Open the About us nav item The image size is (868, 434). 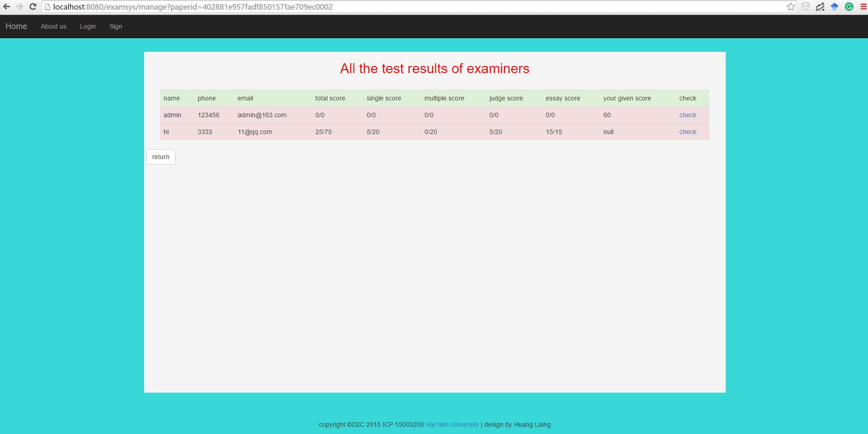[54, 26]
